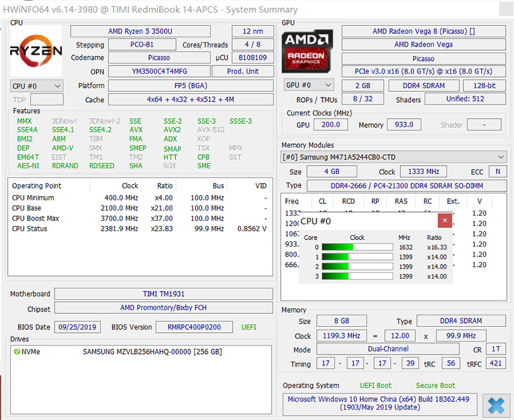The height and width of the screenshot is (420, 514).
Task: Click the AMD Radeon Graphics logo
Action: click(x=307, y=51)
